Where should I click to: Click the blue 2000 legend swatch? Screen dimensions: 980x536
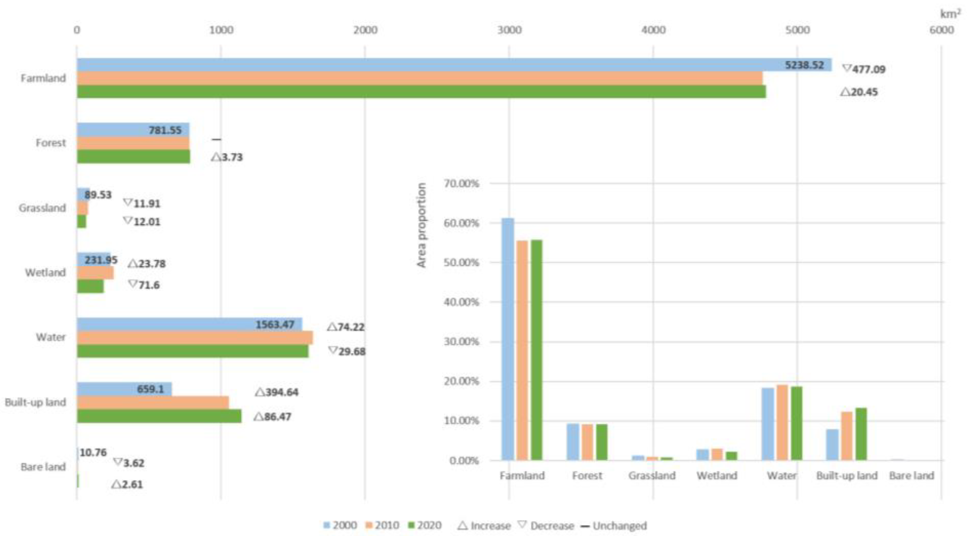[326, 525]
